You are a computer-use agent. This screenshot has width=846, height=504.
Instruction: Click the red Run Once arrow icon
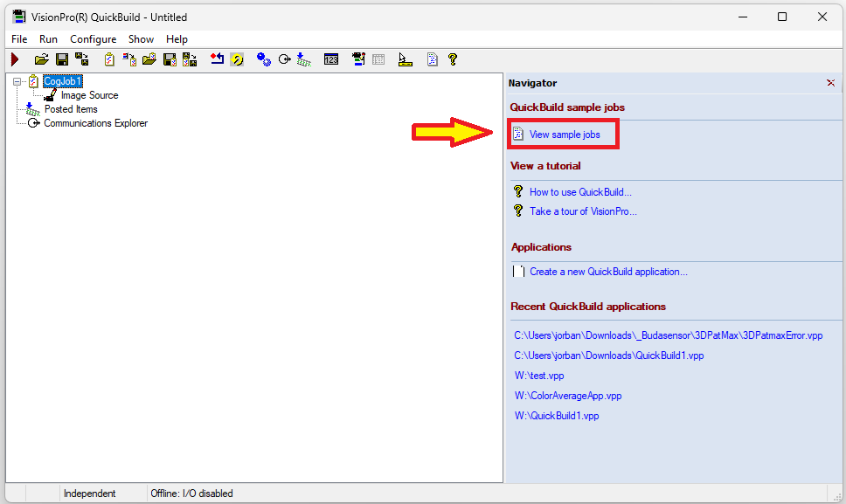tap(15, 59)
